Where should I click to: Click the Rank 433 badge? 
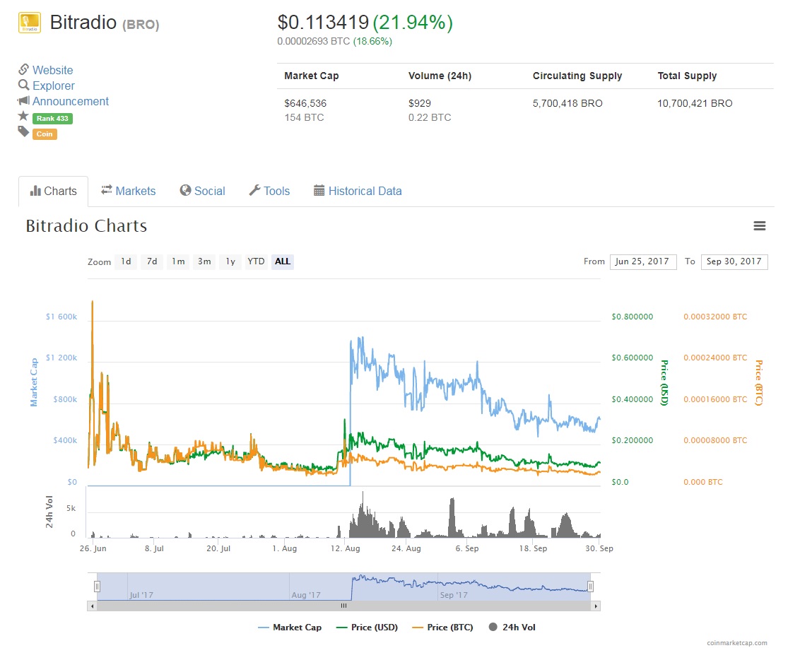point(52,119)
